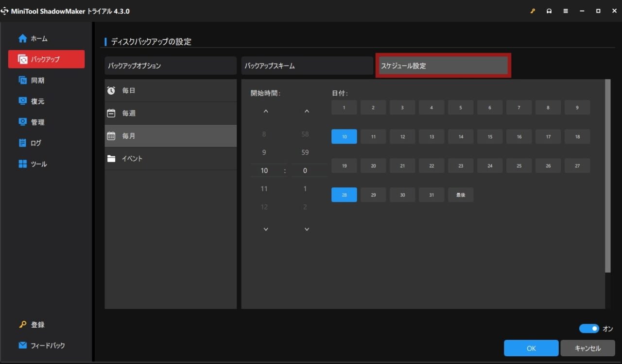Click the Tools (ツール) grid icon
Viewport: 622px width, 364px height.
pos(22,164)
